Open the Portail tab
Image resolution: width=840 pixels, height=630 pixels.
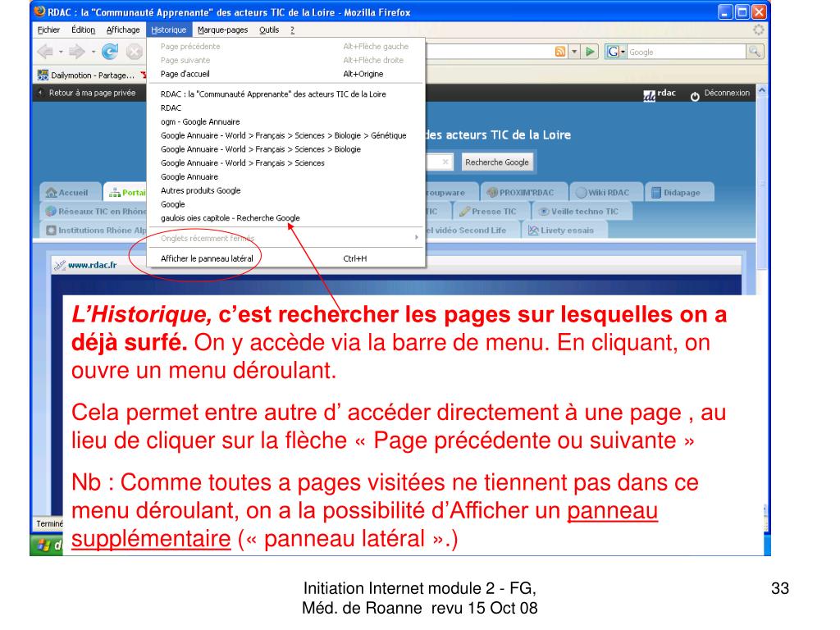pyautogui.click(x=126, y=192)
